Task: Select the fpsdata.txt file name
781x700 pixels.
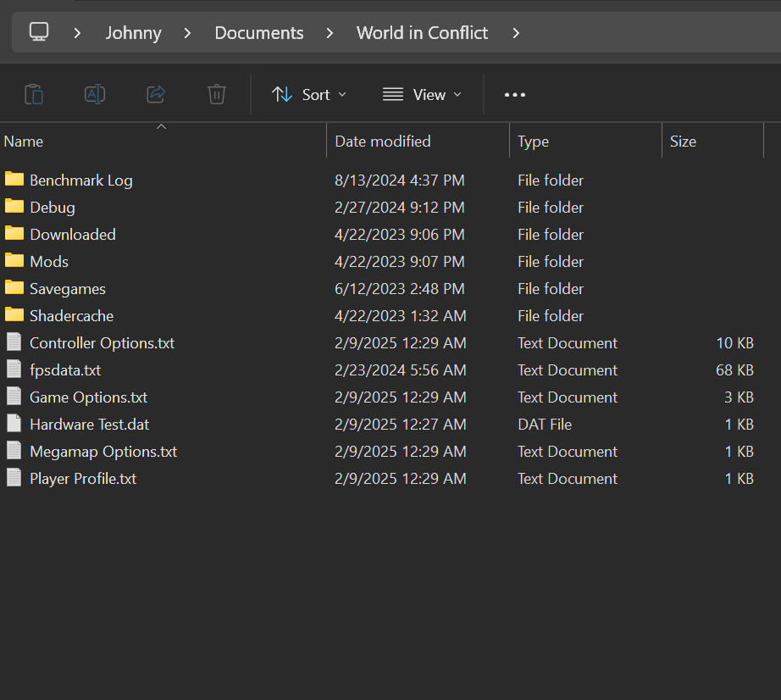Action: [65, 370]
